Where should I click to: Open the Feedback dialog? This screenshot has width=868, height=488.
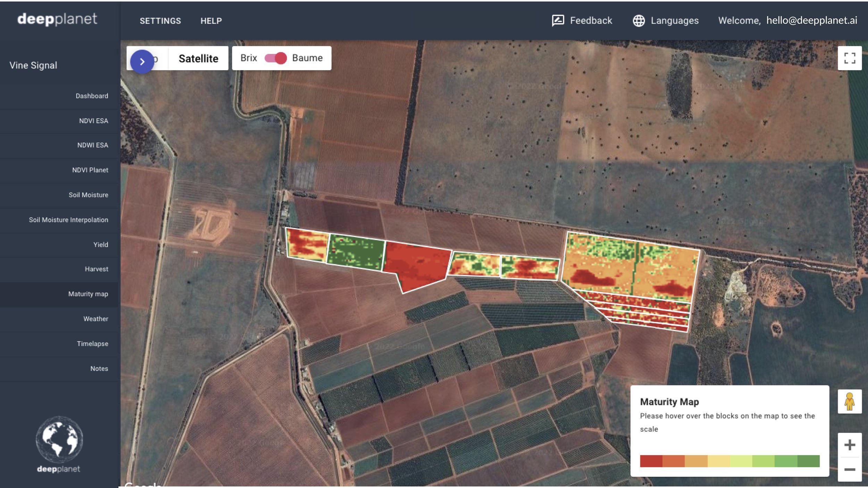(x=590, y=20)
